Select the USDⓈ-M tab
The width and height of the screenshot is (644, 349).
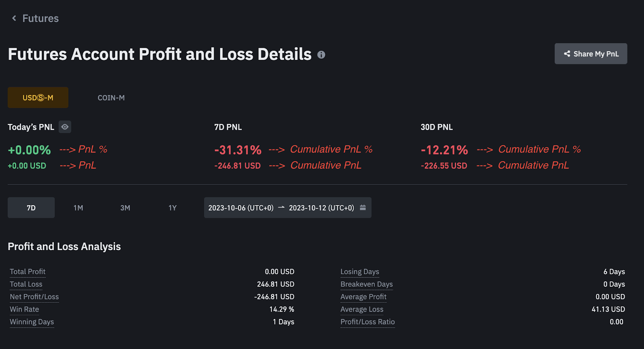point(37,97)
